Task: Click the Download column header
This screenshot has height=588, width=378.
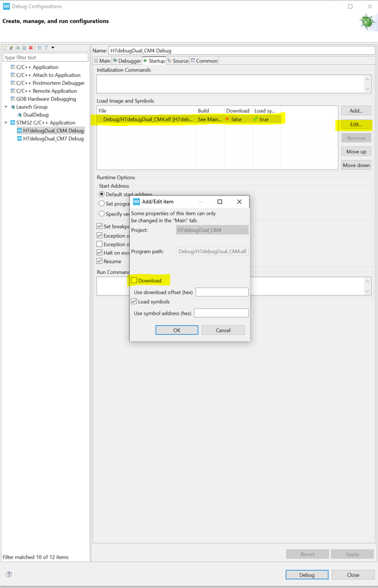Action: pyautogui.click(x=238, y=111)
